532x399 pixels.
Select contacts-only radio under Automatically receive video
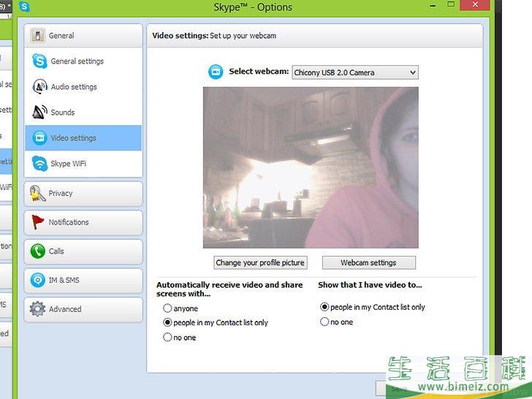click(167, 322)
